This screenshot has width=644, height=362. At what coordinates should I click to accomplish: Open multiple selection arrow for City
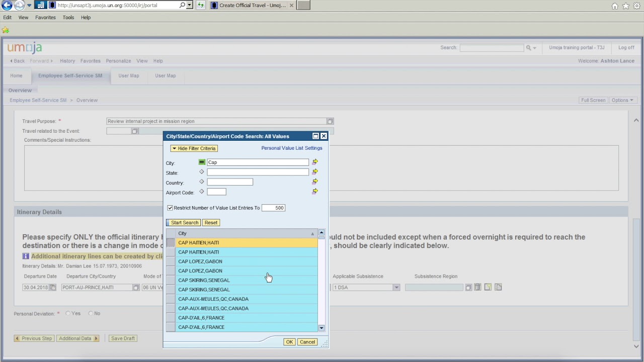[315, 162]
